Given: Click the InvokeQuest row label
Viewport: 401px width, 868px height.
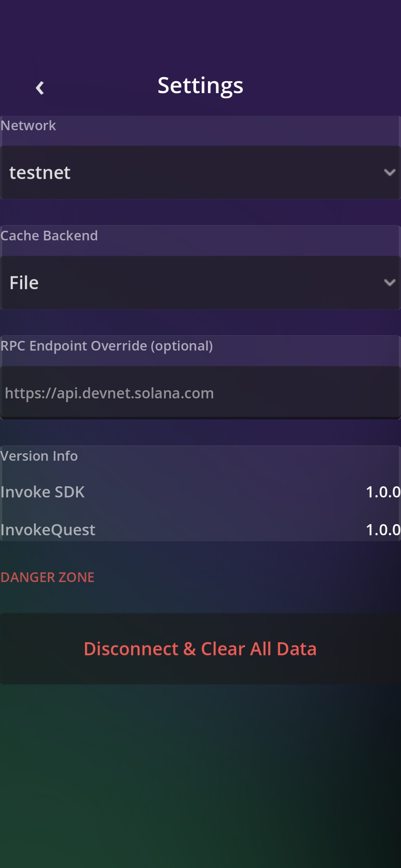Looking at the screenshot, I should point(48,530).
